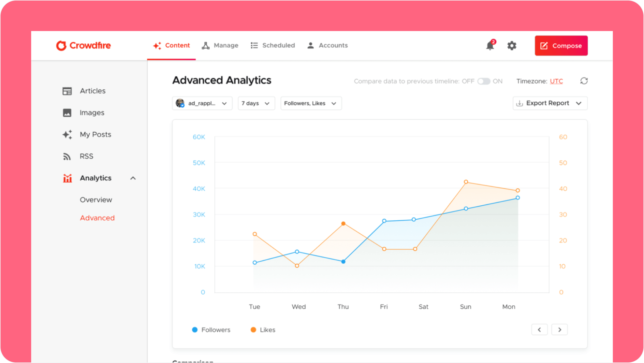Click the 60K axis label
This screenshot has width=644, height=363.
[x=199, y=137]
